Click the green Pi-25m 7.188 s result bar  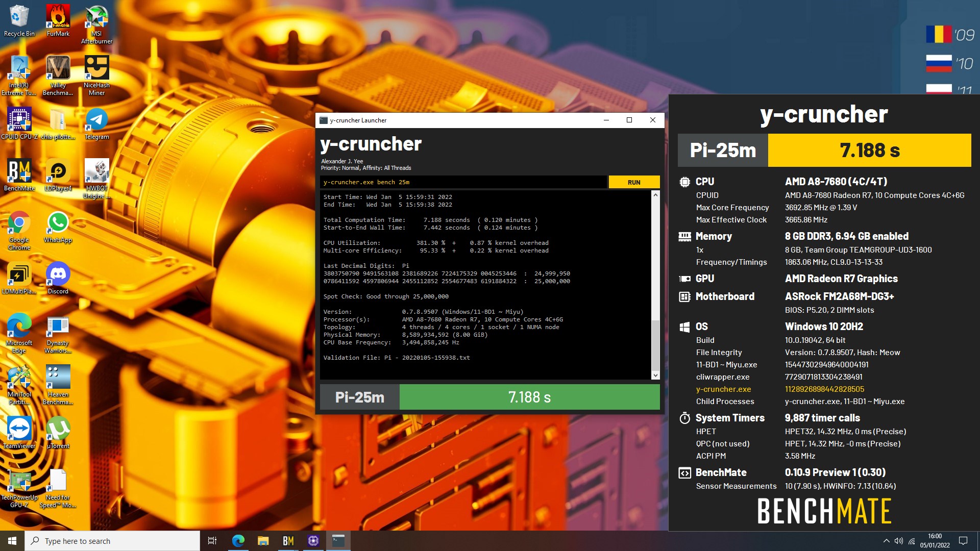(x=529, y=397)
